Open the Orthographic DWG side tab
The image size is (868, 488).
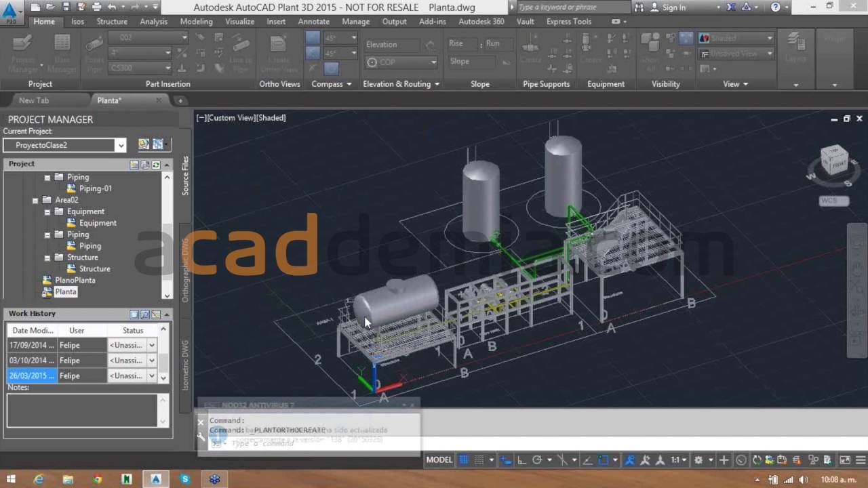tap(185, 270)
